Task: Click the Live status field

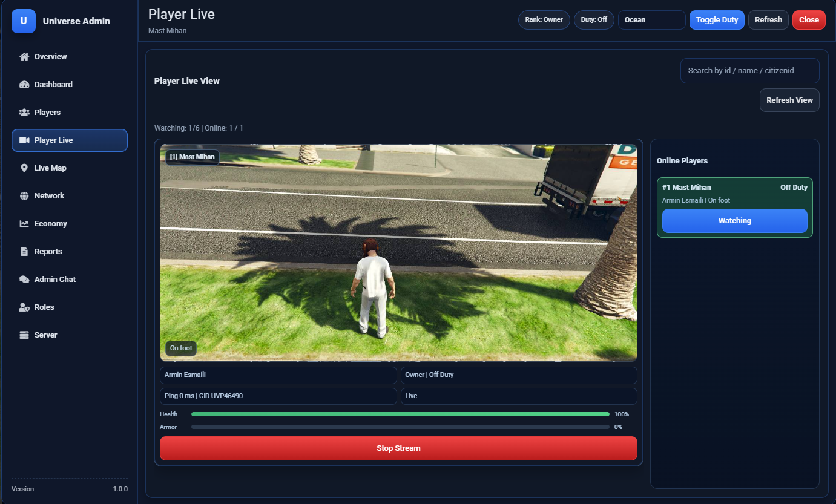Action: (519, 396)
